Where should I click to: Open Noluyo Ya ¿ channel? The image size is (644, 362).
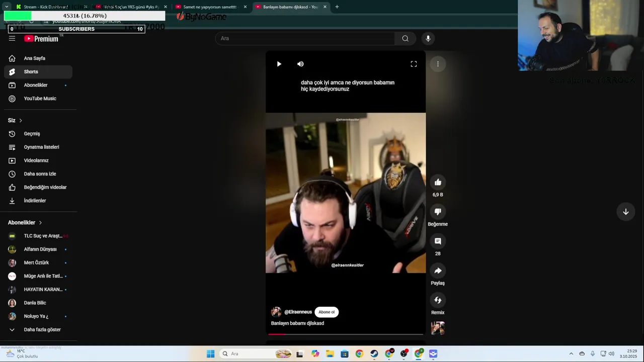point(38,316)
